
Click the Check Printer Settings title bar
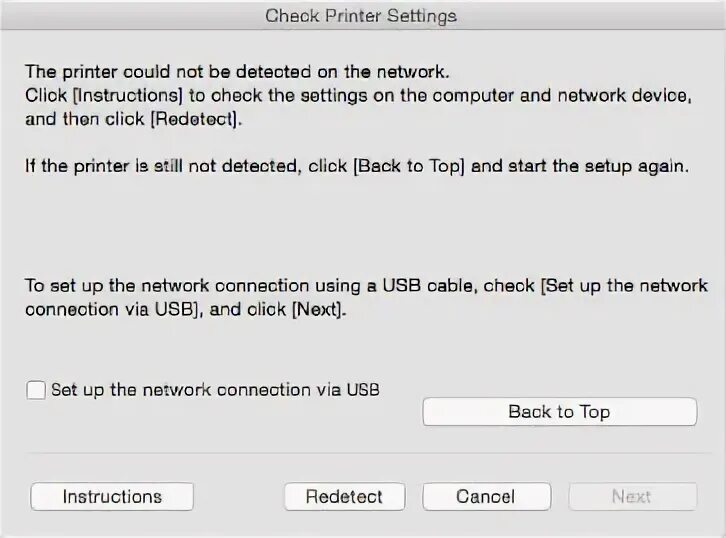tap(362, 16)
